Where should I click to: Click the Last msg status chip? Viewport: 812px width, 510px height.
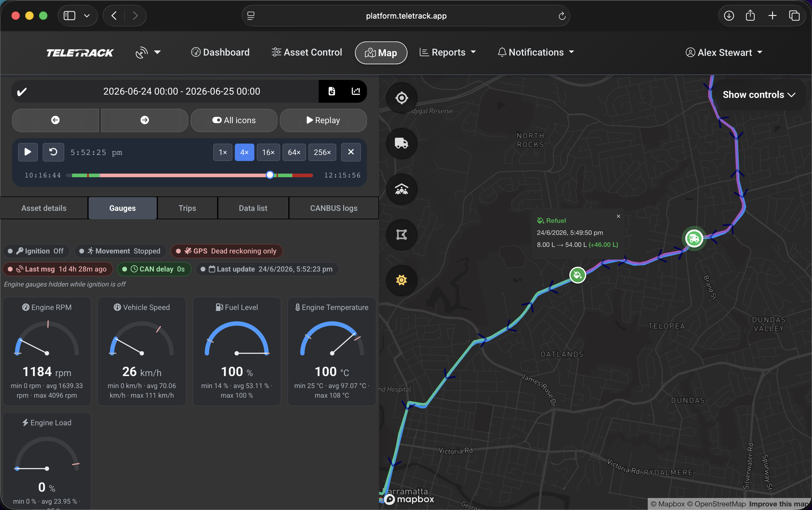58,269
